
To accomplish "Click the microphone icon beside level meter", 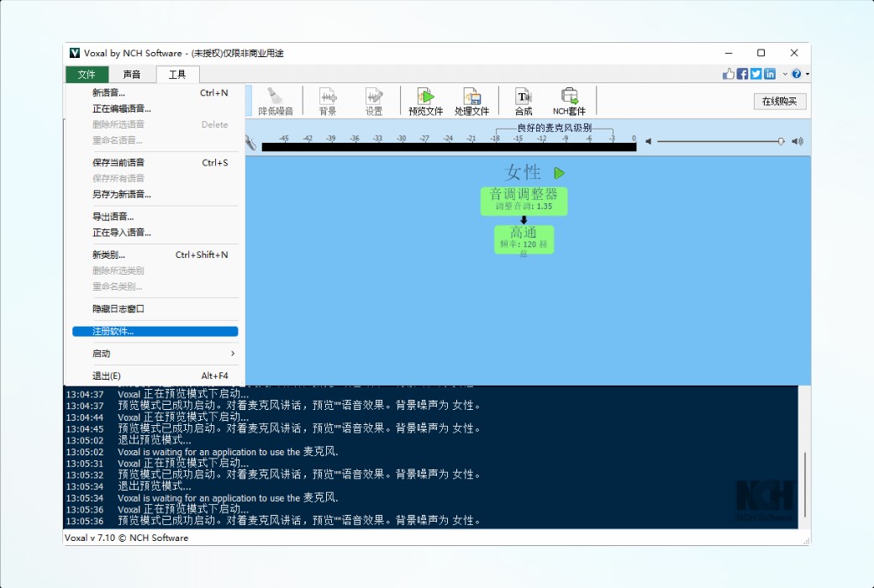I will click(x=250, y=143).
